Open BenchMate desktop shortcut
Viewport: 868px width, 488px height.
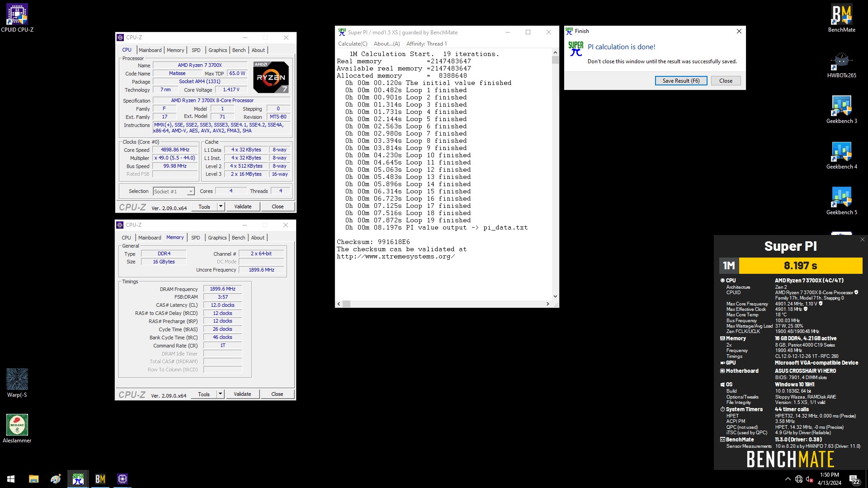[x=841, y=18]
